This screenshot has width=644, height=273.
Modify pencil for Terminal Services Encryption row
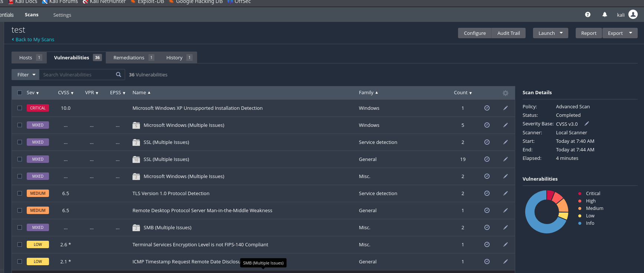506,244
